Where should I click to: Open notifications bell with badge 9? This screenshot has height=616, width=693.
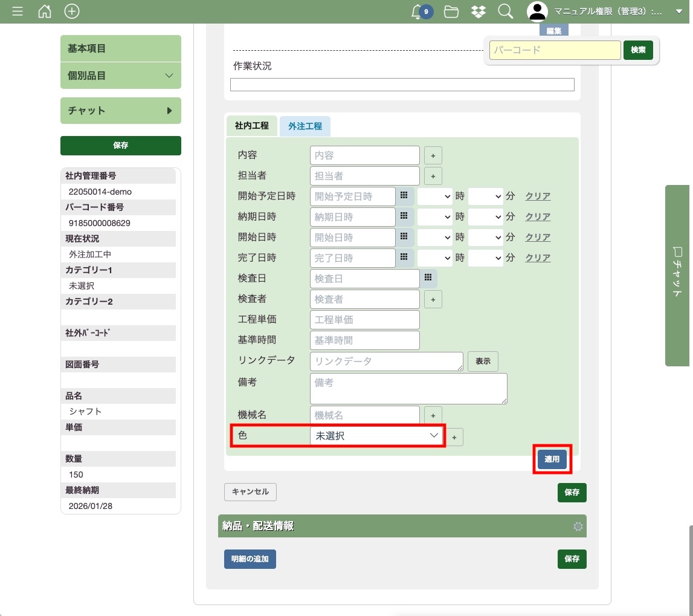click(x=417, y=11)
